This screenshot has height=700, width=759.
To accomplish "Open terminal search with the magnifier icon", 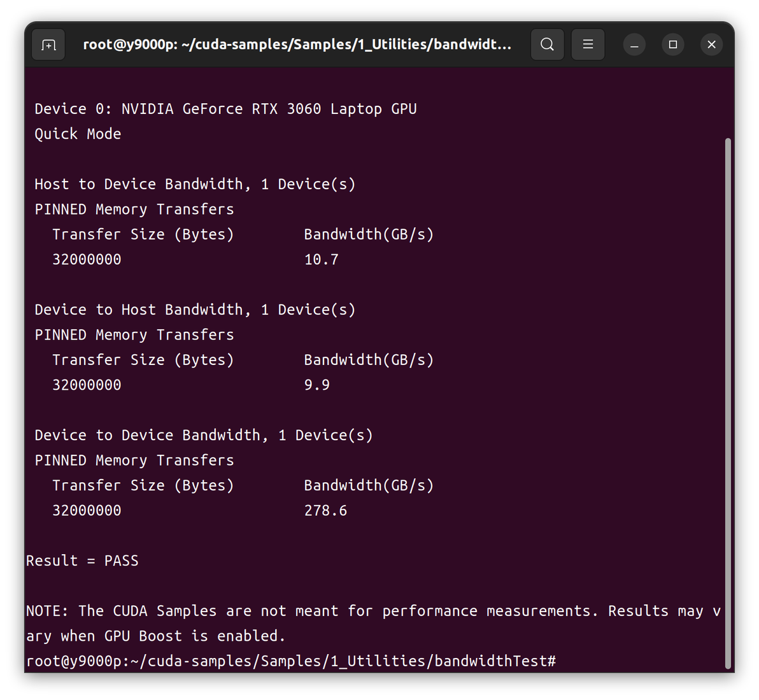I will (547, 45).
